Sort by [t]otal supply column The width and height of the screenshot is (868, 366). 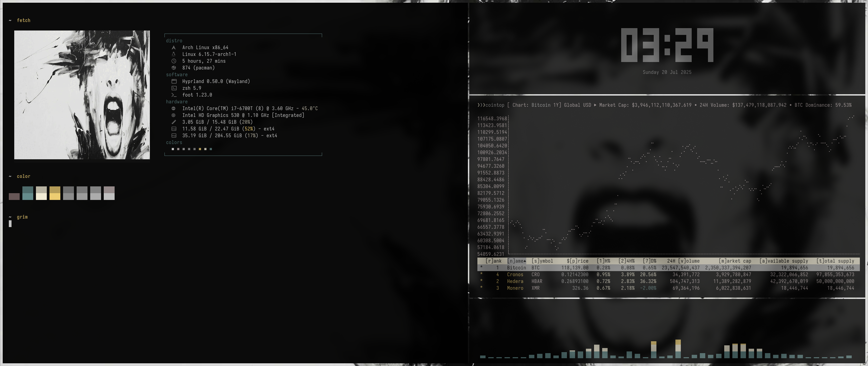pos(835,261)
